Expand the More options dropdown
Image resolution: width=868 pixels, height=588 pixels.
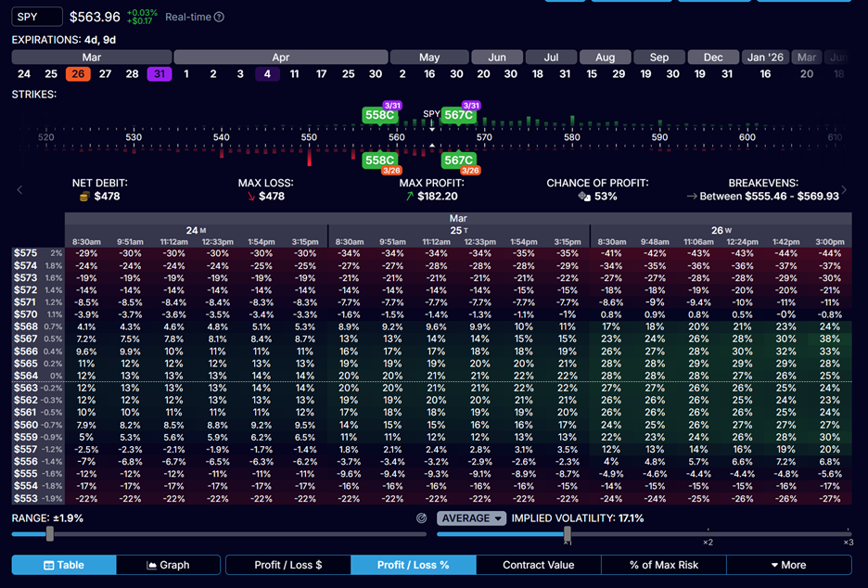788,565
